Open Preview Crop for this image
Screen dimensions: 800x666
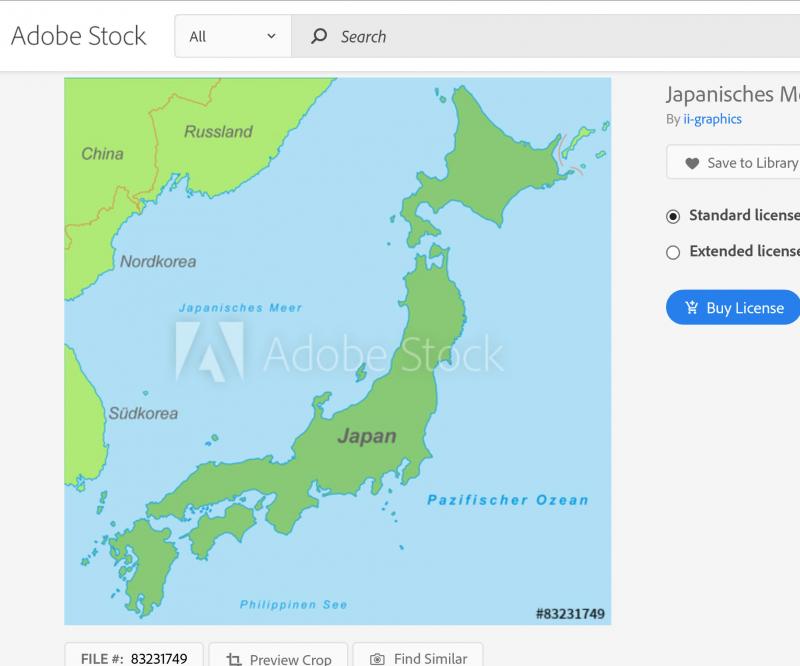pyautogui.click(x=278, y=658)
